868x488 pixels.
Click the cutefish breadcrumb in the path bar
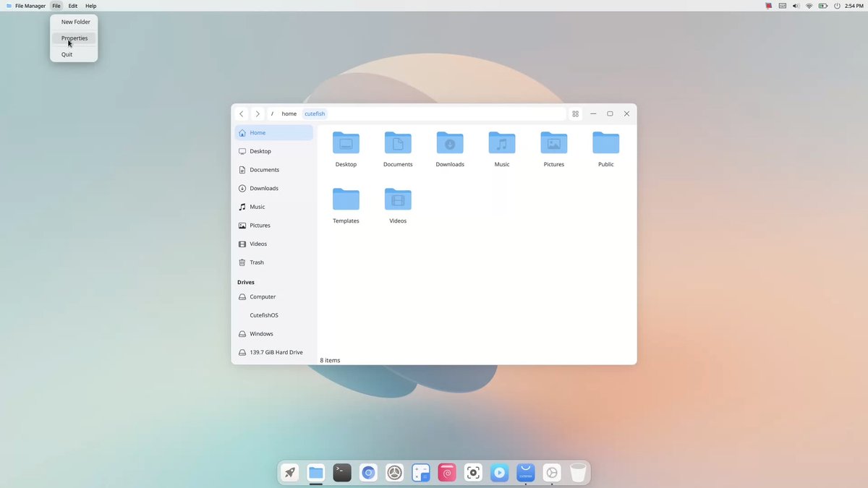coord(315,114)
